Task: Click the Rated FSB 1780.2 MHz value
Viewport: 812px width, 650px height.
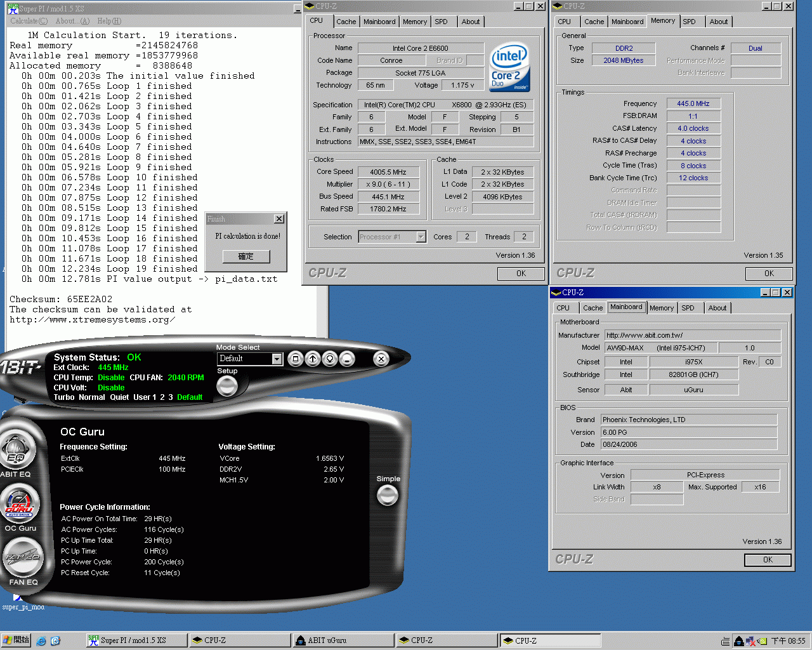Action: 388,209
